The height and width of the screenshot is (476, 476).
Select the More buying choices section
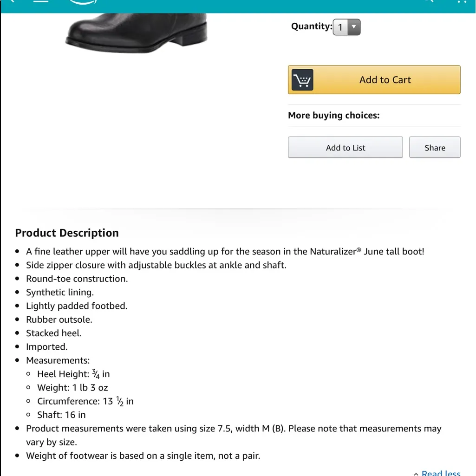click(x=333, y=116)
